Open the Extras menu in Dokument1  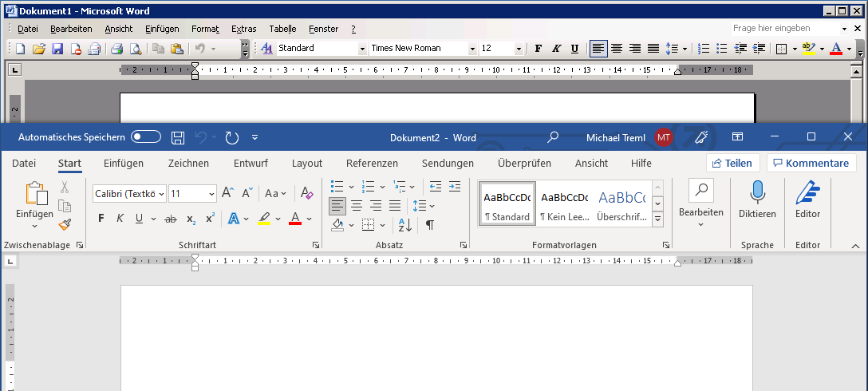(243, 29)
